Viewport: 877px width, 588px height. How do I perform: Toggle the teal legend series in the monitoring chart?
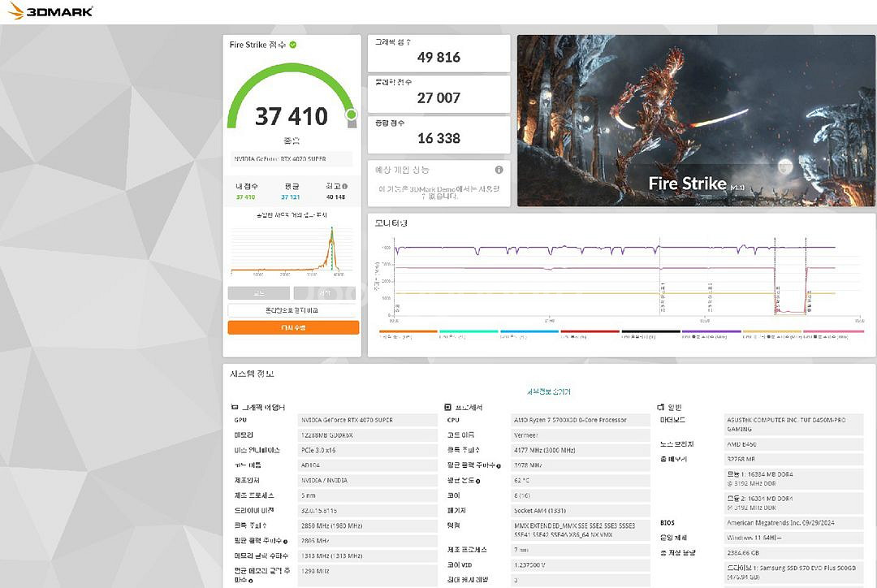tap(469, 332)
